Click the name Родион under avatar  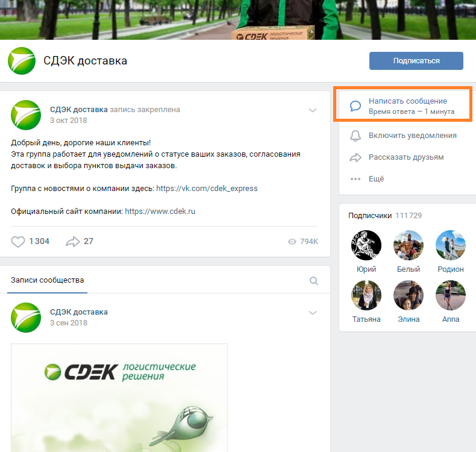pyautogui.click(x=451, y=269)
